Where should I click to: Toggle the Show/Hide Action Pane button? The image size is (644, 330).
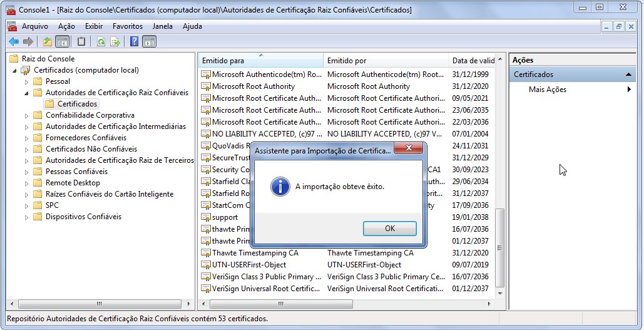(149, 42)
